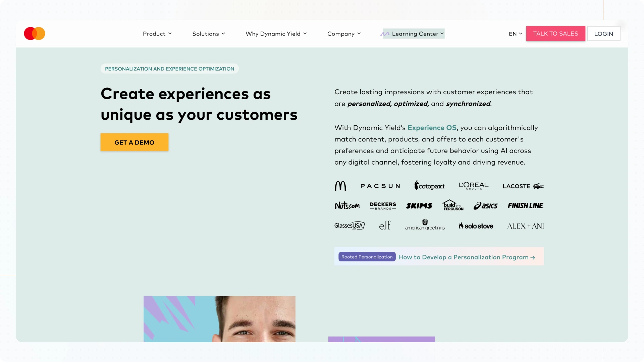
Task: Click the Login button
Action: [x=603, y=34]
